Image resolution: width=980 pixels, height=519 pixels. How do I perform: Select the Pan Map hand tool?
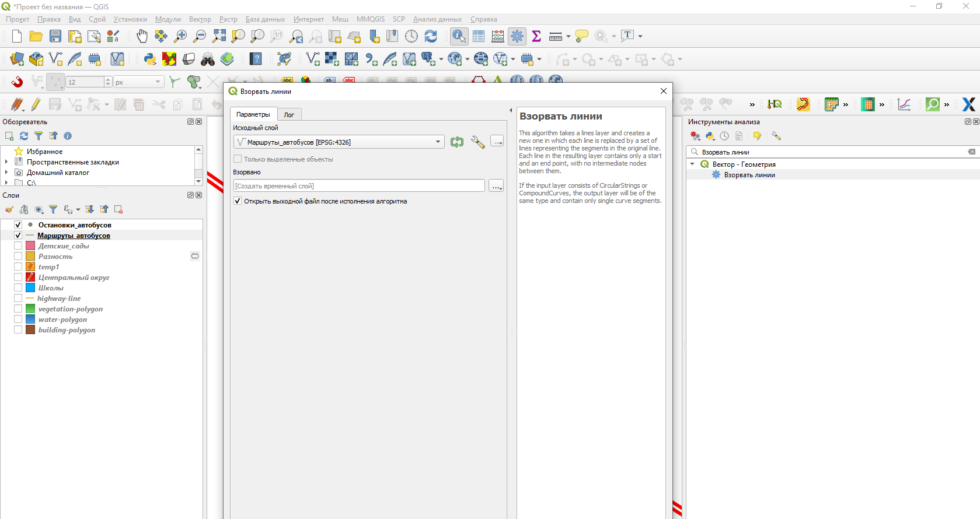point(142,36)
